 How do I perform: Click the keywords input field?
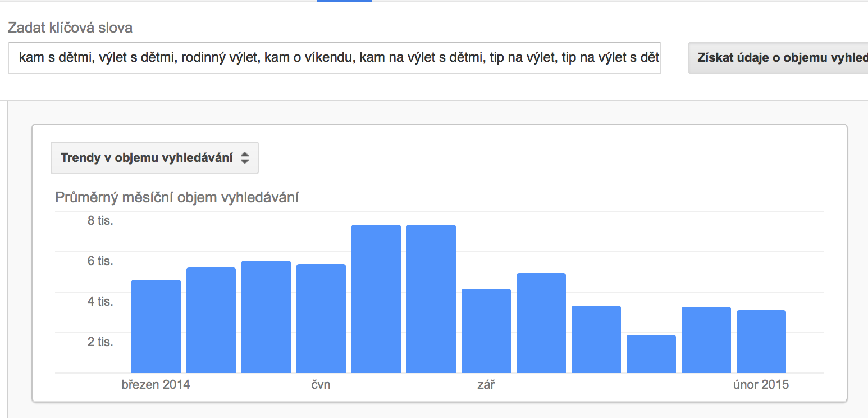pyautogui.click(x=335, y=57)
